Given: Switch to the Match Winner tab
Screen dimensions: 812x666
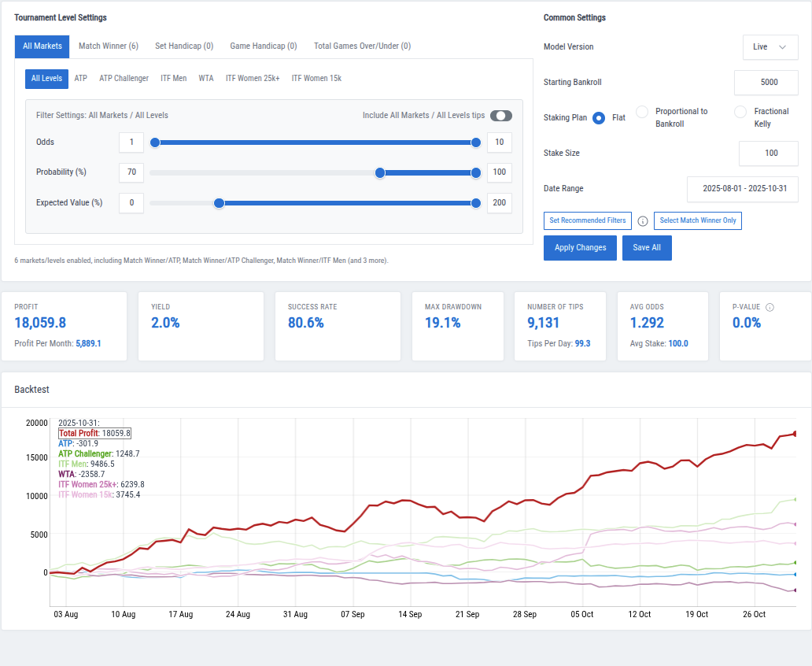Looking at the screenshot, I should [109, 46].
